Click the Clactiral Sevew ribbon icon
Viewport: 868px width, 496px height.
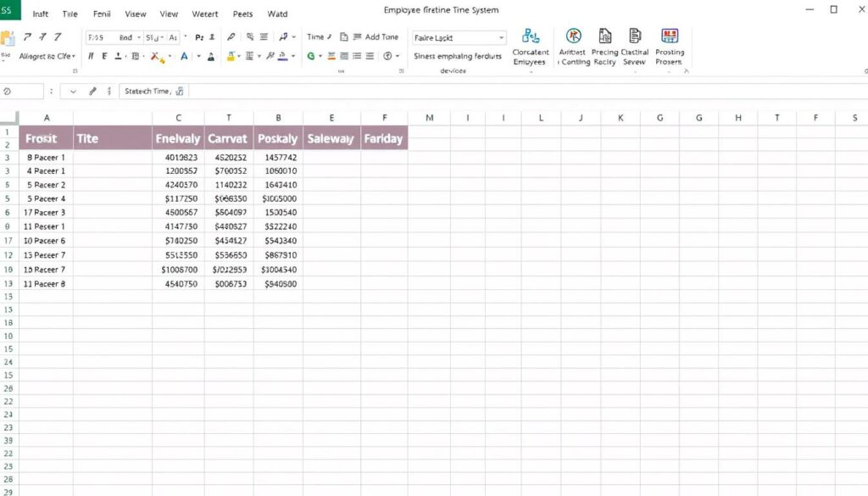[x=635, y=36]
